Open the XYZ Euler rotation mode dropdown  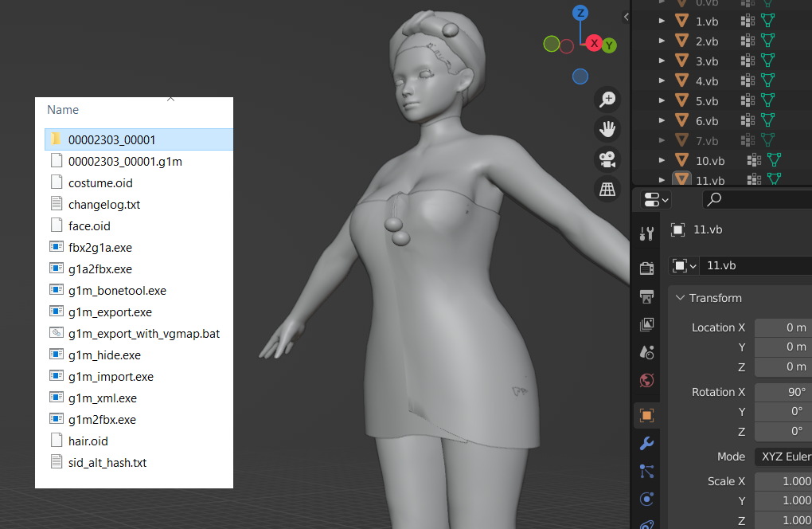pyautogui.click(x=783, y=457)
